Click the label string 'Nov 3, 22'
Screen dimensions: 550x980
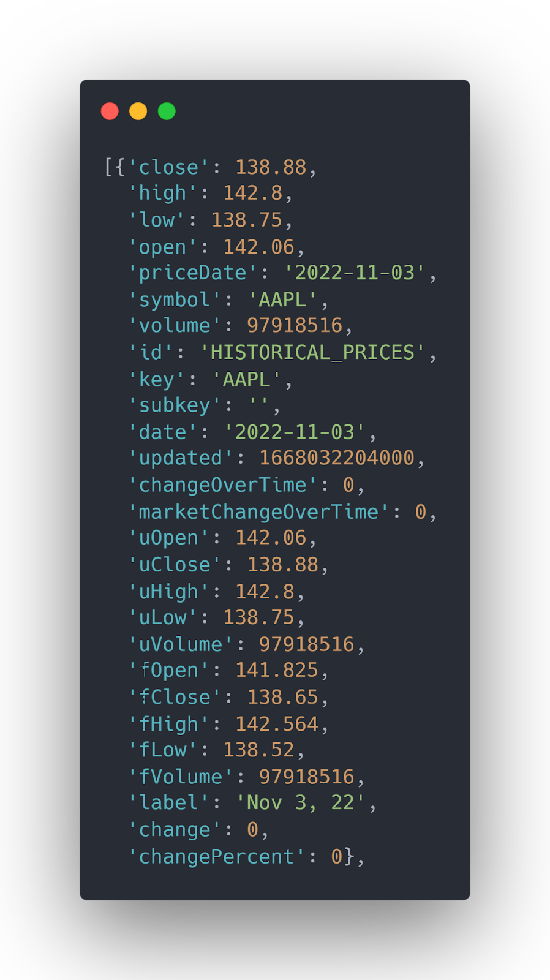pyautogui.click(x=301, y=803)
